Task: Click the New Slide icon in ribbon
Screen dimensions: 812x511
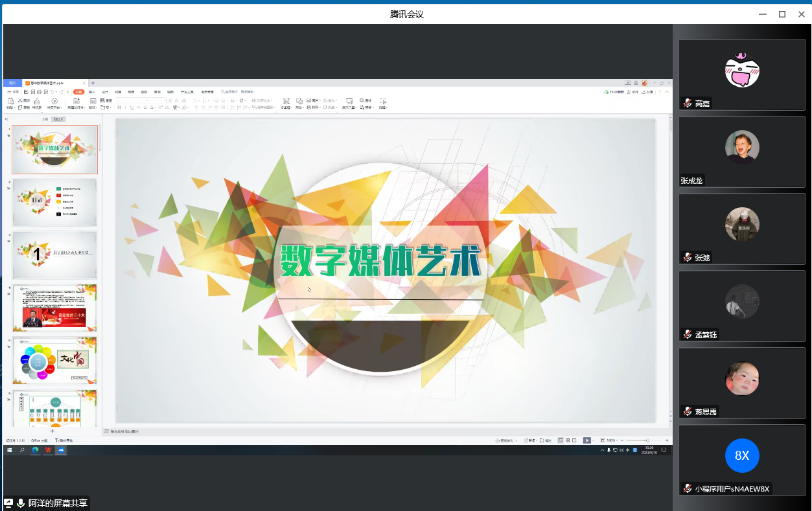Action: [76, 102]
